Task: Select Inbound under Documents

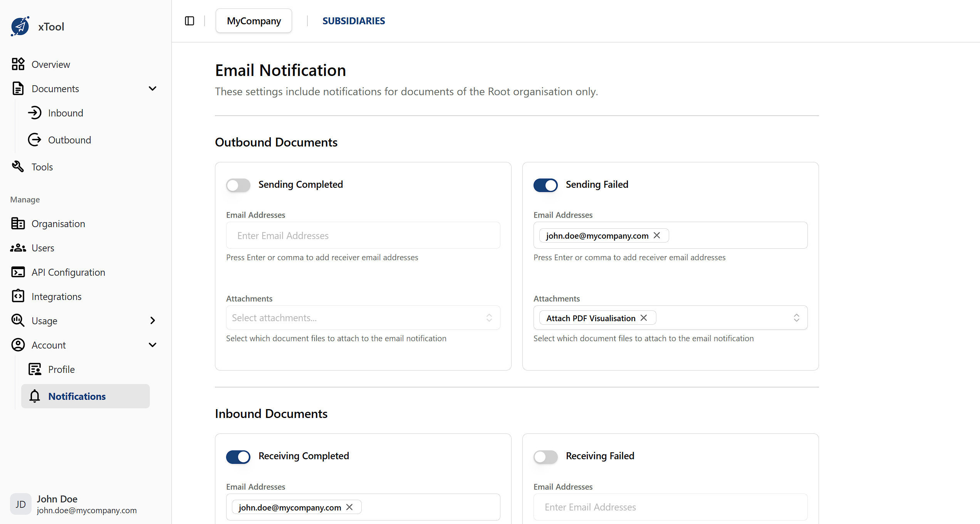Action: 65,113
